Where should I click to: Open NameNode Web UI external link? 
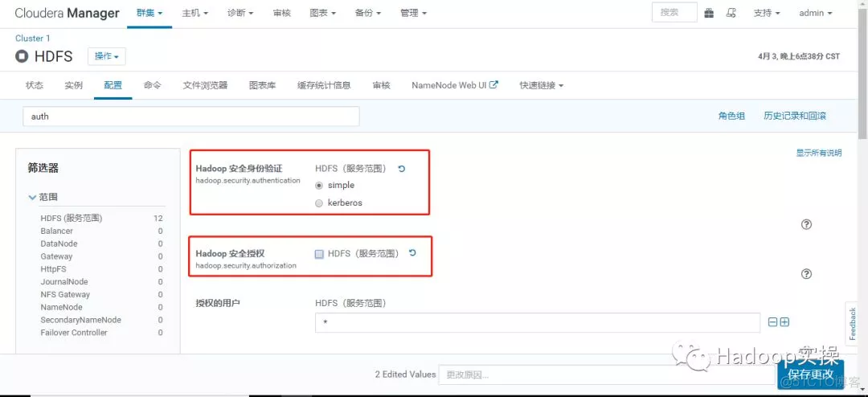454,85
